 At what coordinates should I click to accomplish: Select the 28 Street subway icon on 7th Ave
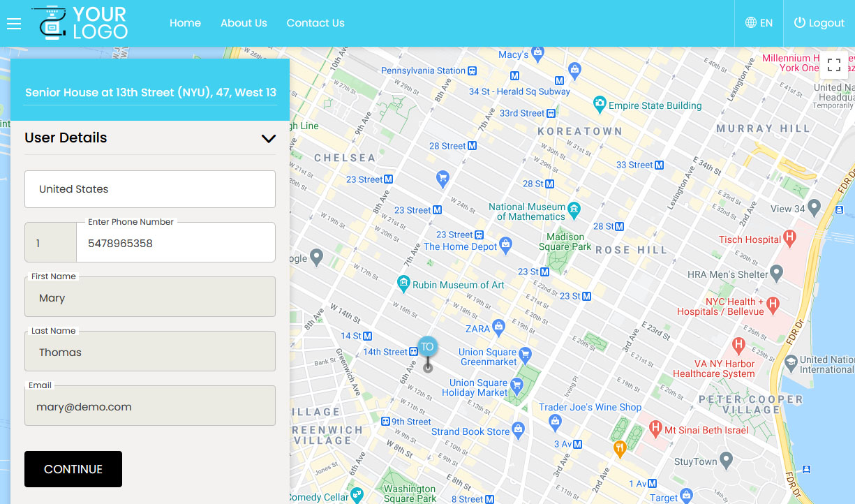pyautogui.click(x=473, y=146)
